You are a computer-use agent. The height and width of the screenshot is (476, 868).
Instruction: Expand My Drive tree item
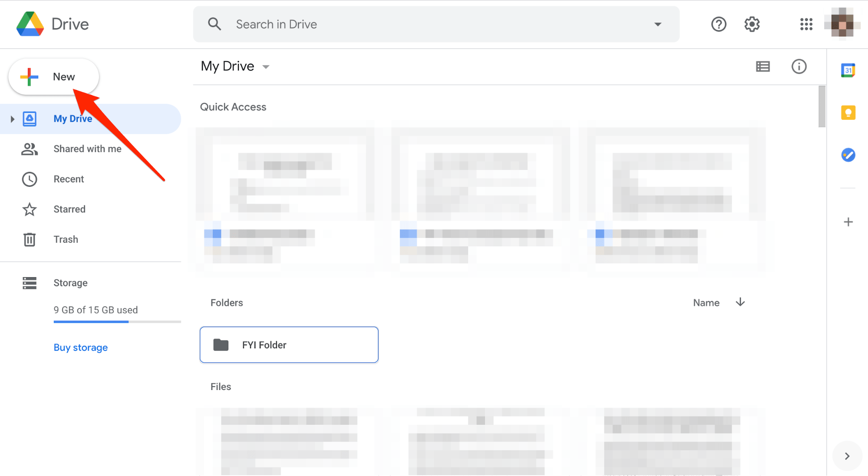pos(13,119)
